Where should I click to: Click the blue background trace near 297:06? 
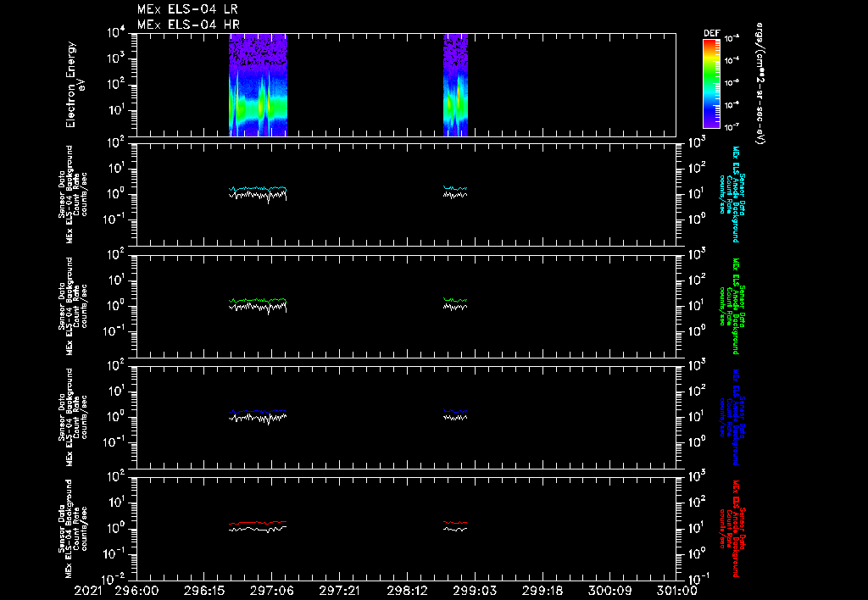coord(258,411)
